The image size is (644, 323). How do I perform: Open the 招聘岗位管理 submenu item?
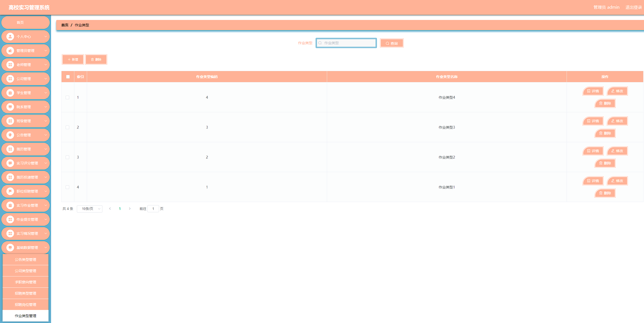tap(26, 305)
